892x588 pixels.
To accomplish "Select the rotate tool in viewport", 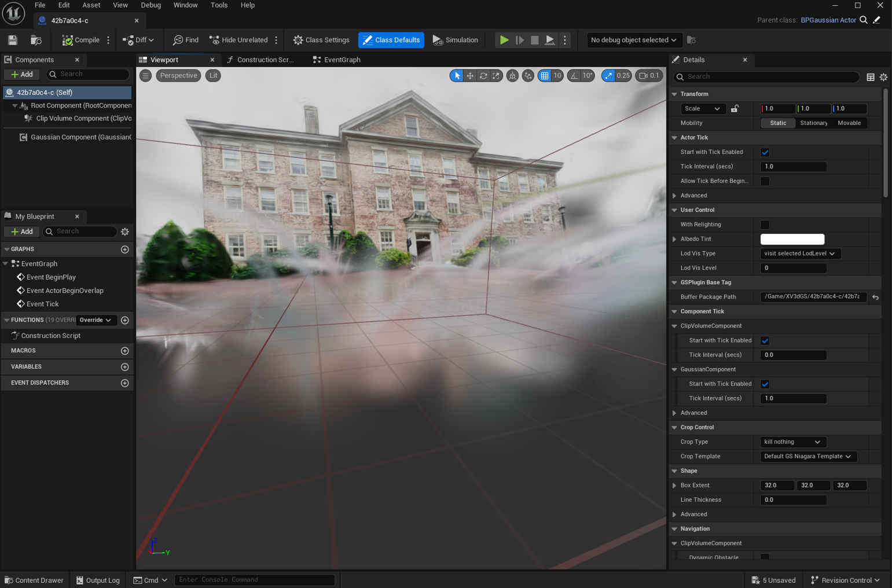I will [483, 75].
